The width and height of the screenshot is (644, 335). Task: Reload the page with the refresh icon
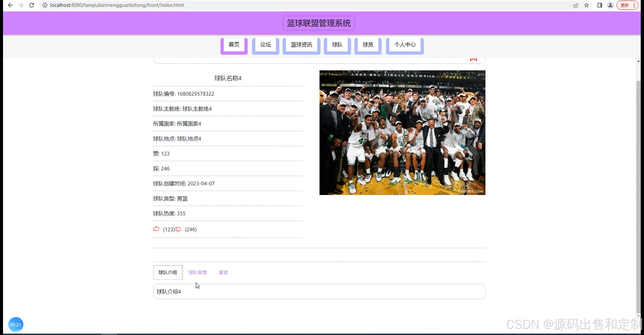pyautogui.click(x=31, y=5)
